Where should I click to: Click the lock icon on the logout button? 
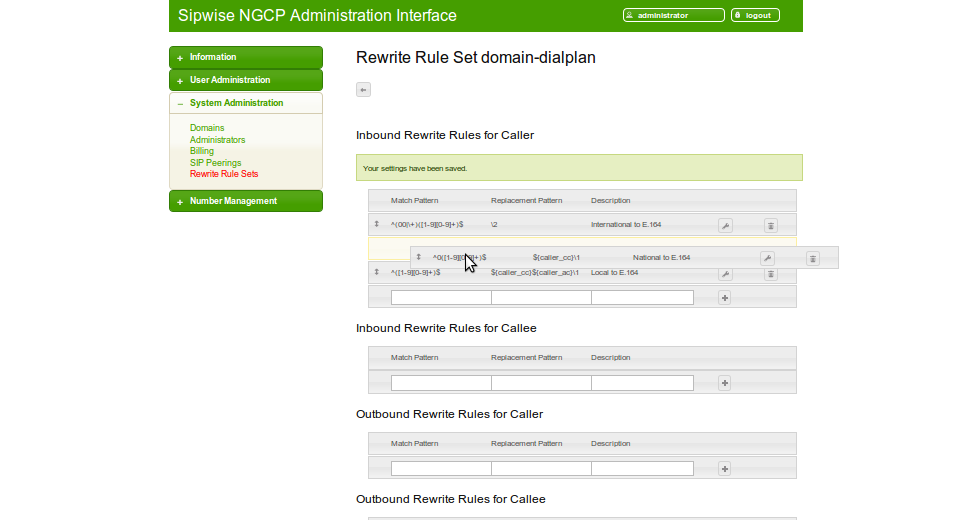[x=738, y=15]
